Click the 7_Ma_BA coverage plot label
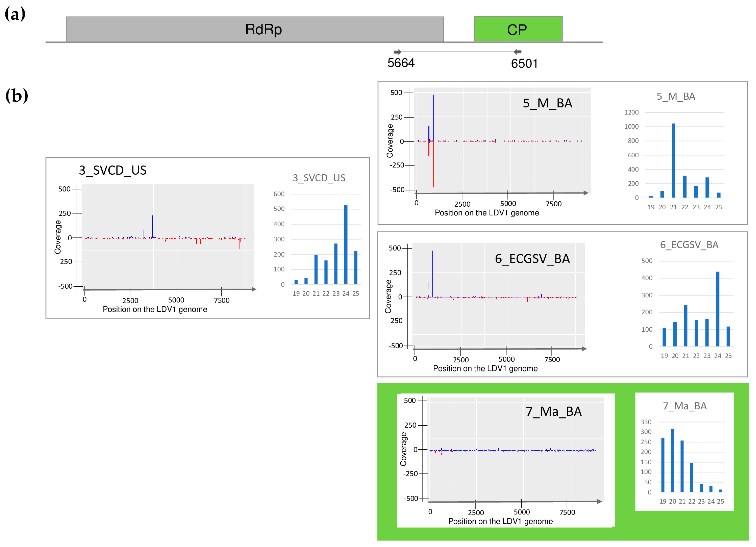Screen dimensions: 756x547 pos(554,412)
